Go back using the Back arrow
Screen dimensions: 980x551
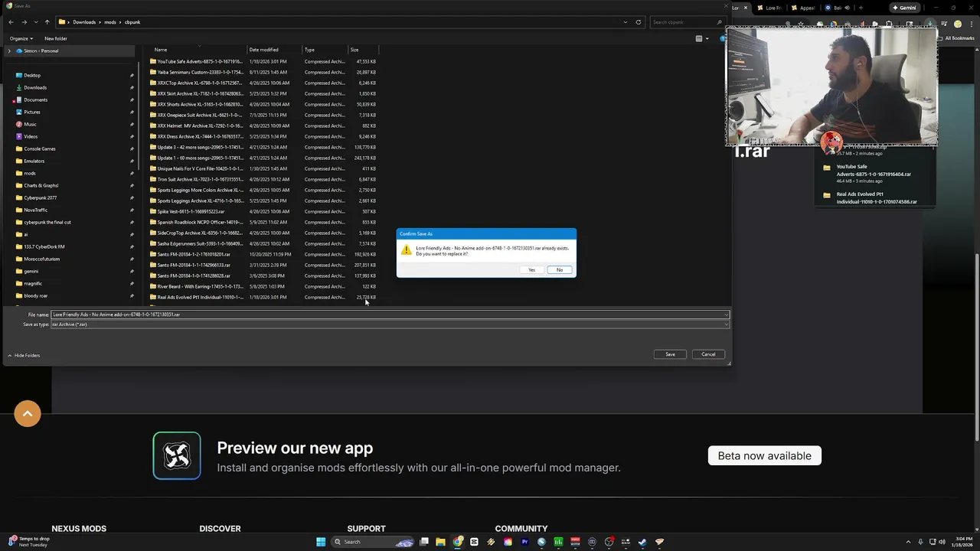click(x=11, y=22)
